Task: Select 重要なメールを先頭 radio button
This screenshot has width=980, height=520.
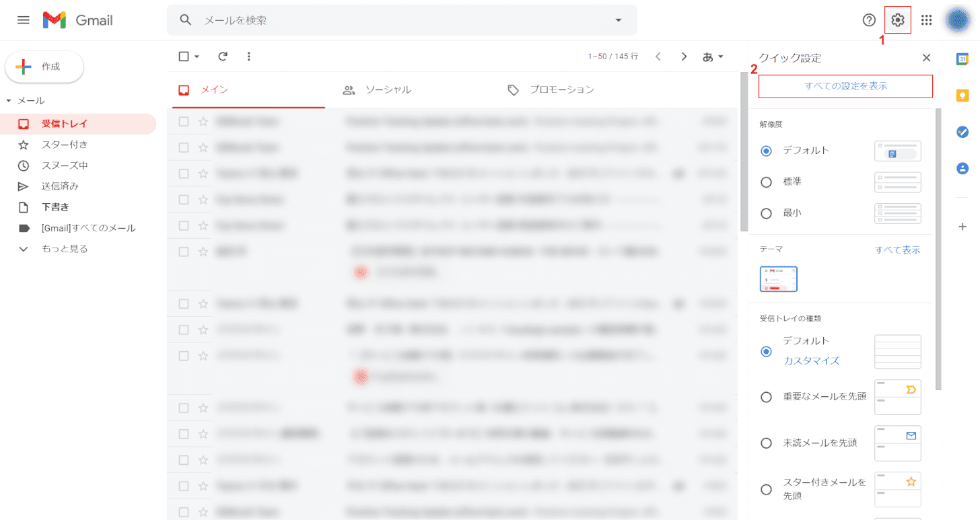Action: point(766,397)
